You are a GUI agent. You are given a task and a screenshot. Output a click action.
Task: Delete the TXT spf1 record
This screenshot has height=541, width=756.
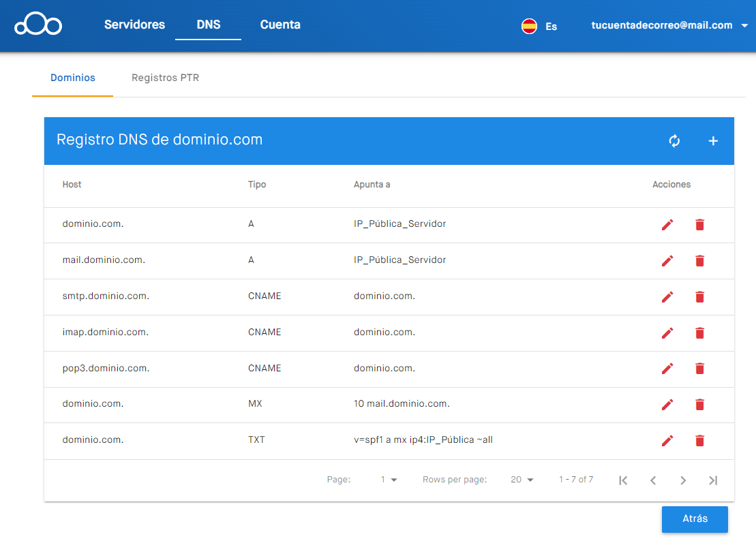pyautogui.click(x=699, y=441)
